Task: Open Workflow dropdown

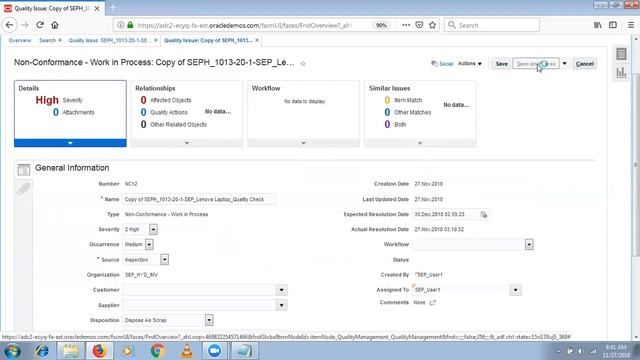Action: (x=529, y=244)
